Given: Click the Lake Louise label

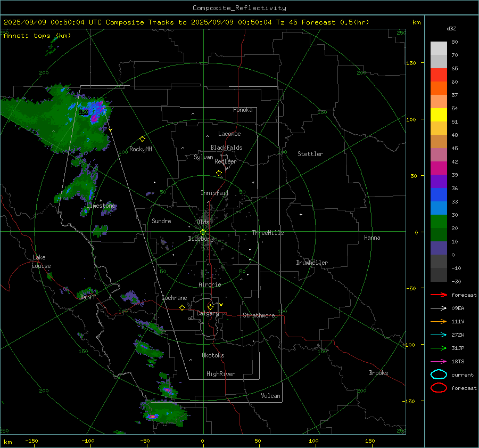Looking at the screenshot, I should (x=41, y=262).
